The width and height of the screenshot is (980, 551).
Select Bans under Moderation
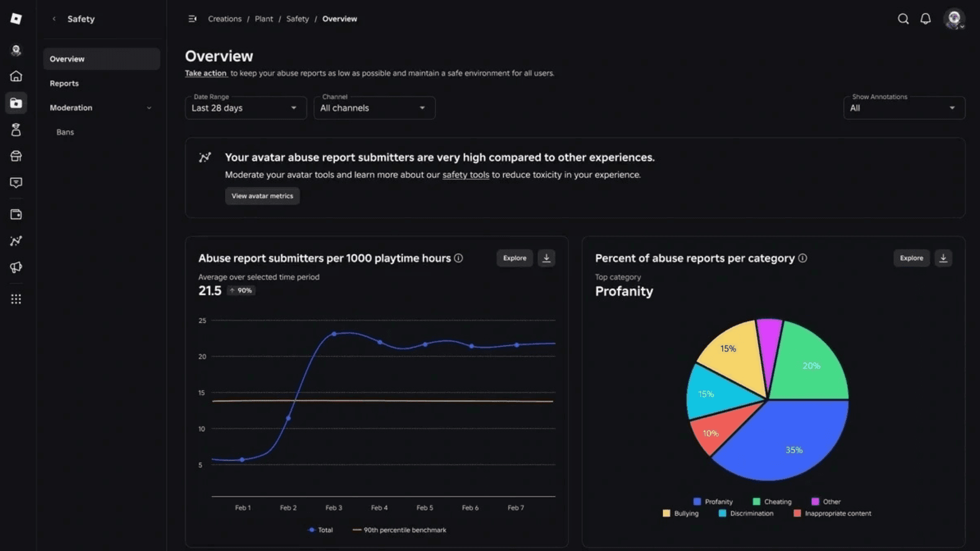click(x=65, y=132)
